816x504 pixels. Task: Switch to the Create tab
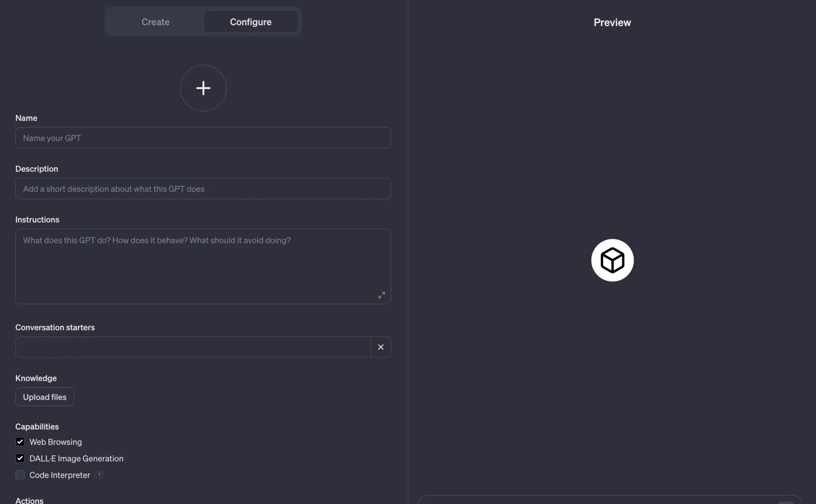[x=156, y=22]
